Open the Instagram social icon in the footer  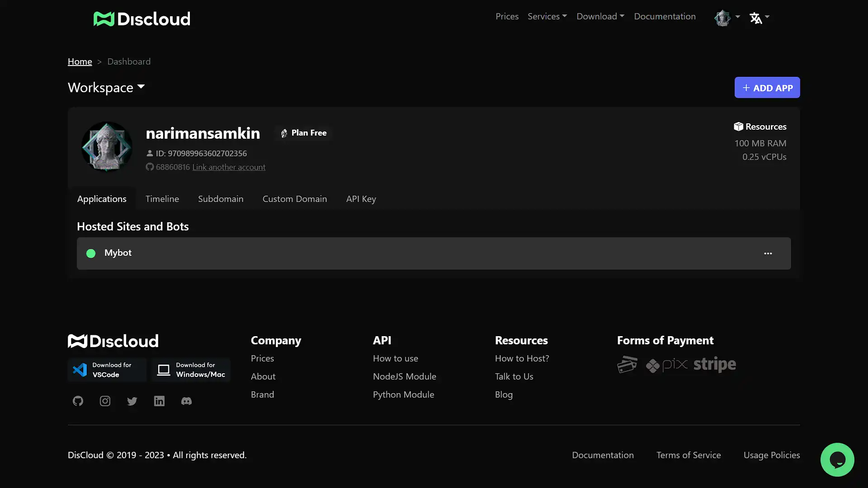(x=105, y=401)
